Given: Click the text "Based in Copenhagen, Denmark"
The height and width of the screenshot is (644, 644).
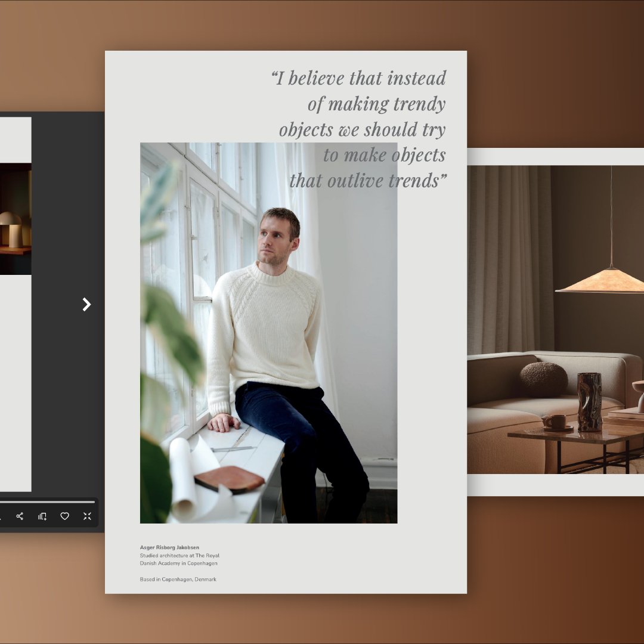Looking at the screenshot, I should coord(178,579).
